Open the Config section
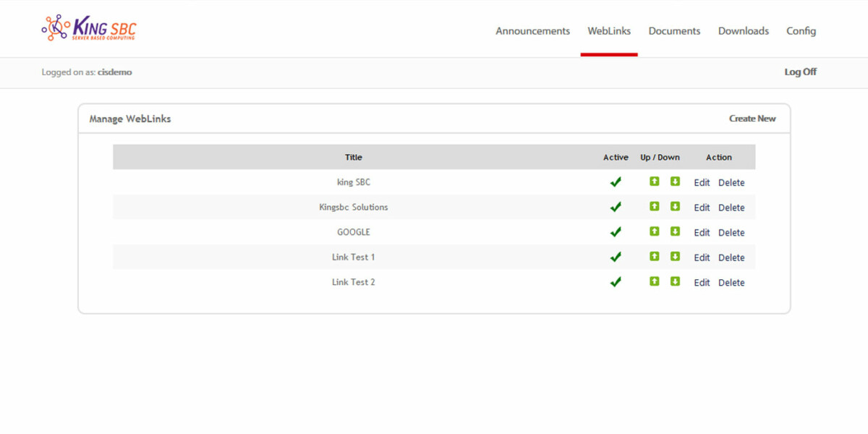 coord(801,31)
